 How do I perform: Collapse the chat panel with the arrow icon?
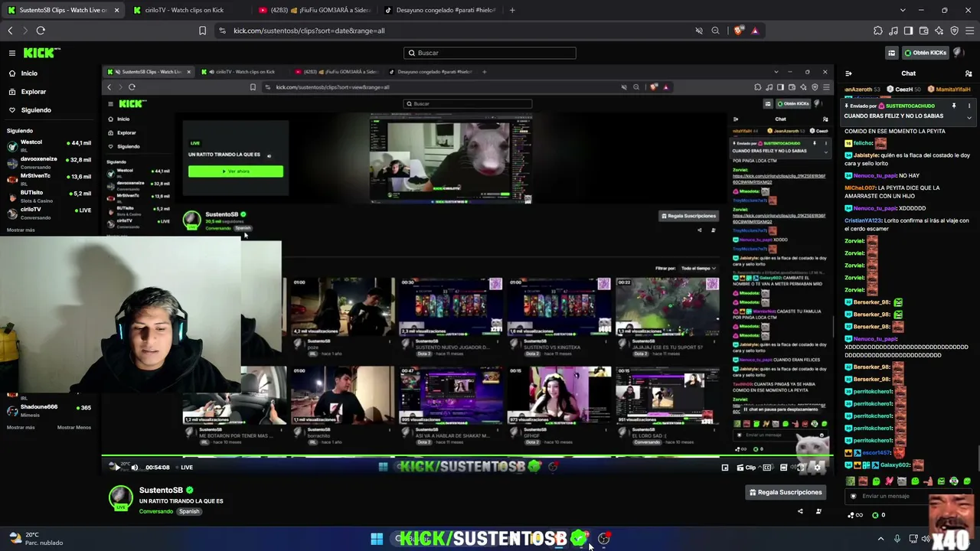pyautogui.click(x=848, y=73)
